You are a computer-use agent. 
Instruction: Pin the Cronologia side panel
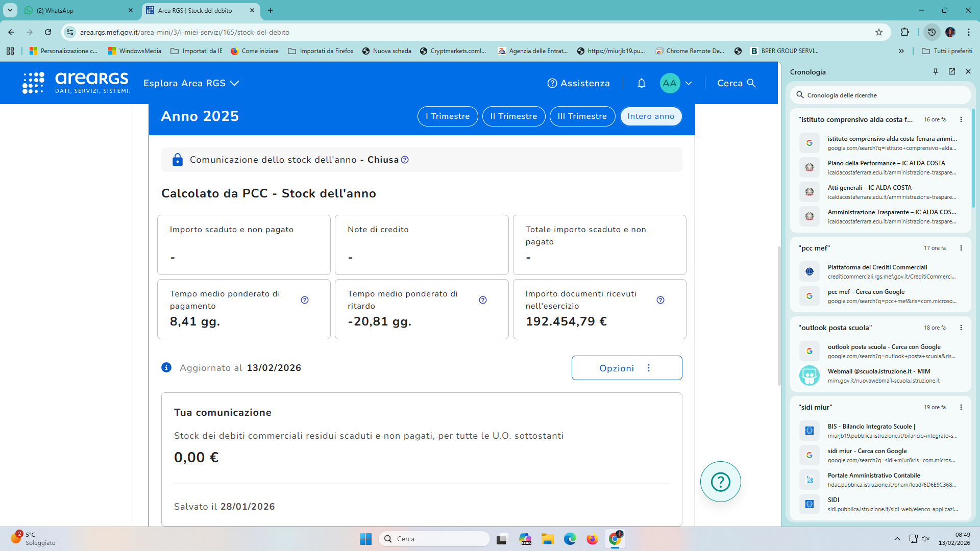click(936, 72)
